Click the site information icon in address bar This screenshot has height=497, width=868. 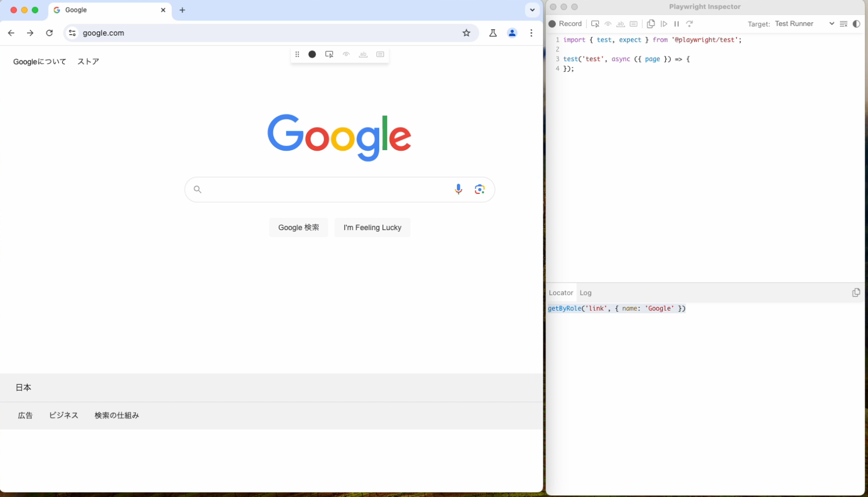click(x=72, y=33)
